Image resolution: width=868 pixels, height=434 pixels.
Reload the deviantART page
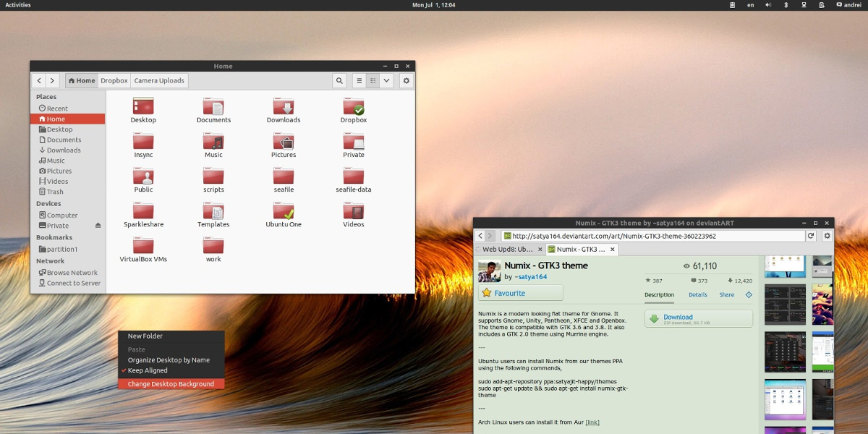812,236
